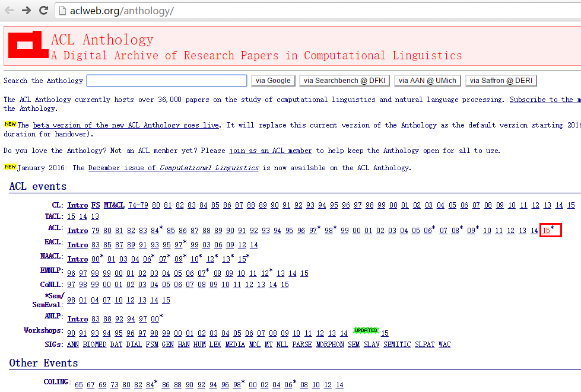Open TACL row year 14 link
The width and height of the screenshot is (581, 392).
pos(83,216)
